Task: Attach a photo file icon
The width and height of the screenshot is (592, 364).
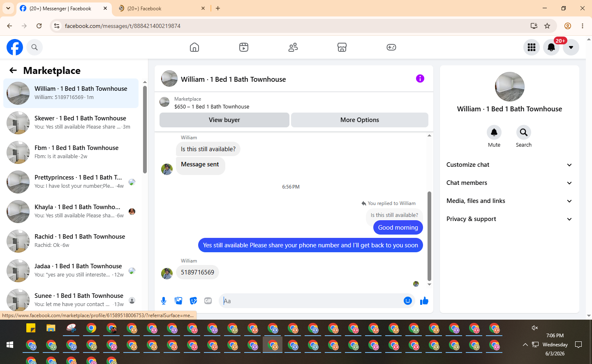Action: pos(178,301)
